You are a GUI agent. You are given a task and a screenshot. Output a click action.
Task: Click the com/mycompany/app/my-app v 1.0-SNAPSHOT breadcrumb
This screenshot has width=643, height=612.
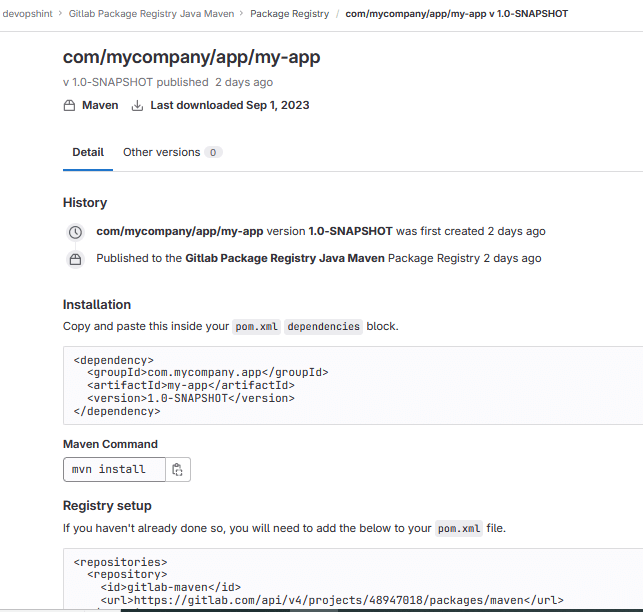click(456, 14)
